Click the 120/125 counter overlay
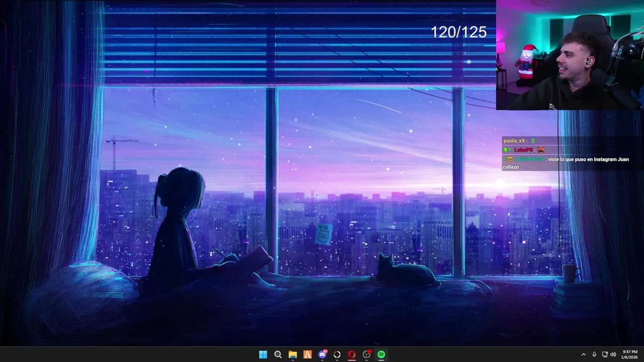Viewport: 644px width, 362px height. click(x=458, y=32)
